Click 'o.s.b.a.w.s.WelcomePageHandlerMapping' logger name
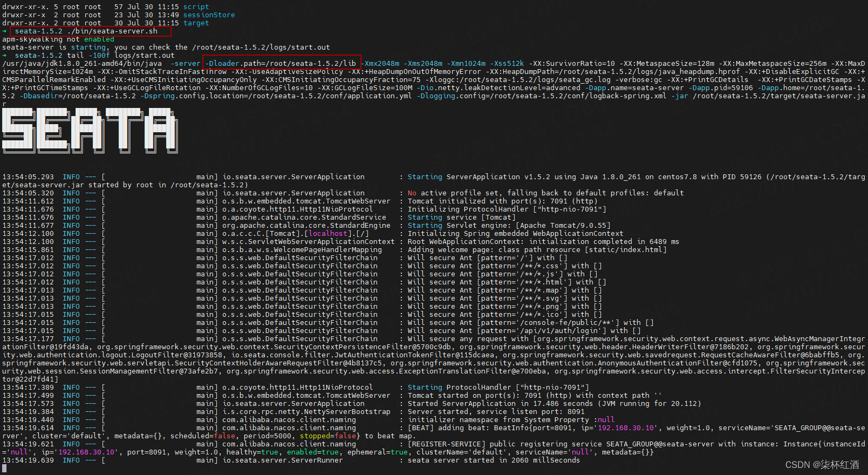This screenshot has width=868, height=475. point(302,250)
